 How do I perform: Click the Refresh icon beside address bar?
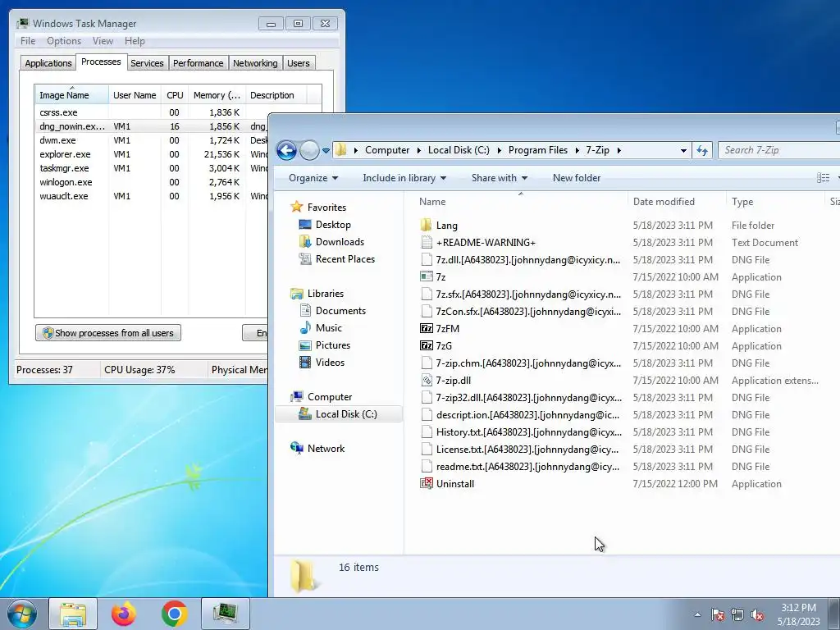702,151
